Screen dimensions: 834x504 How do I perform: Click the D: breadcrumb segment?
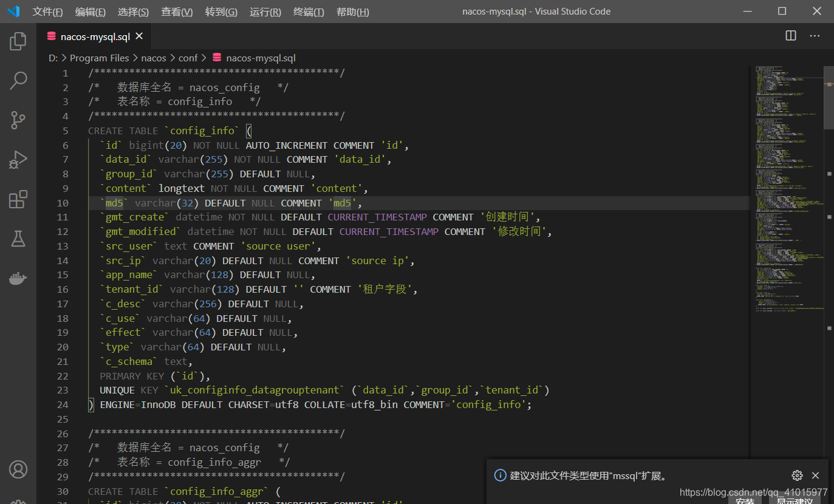pos(53,58)
